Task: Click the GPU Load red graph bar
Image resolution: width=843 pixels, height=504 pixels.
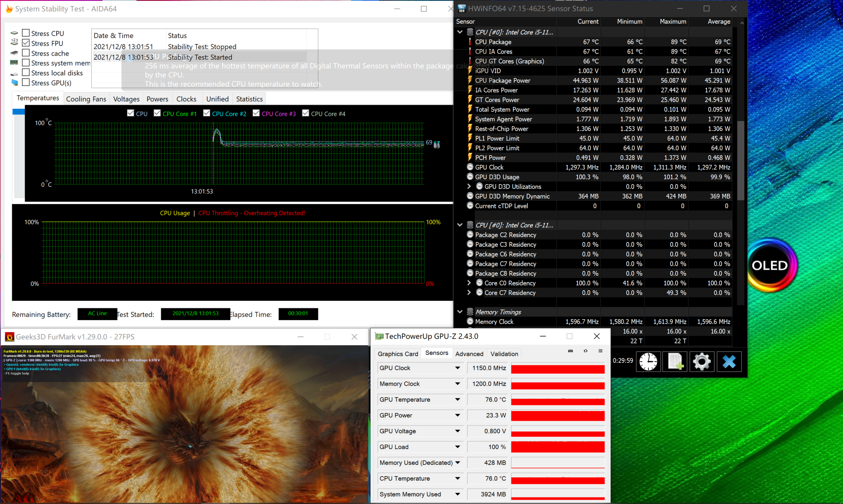Action: point(558,447)
